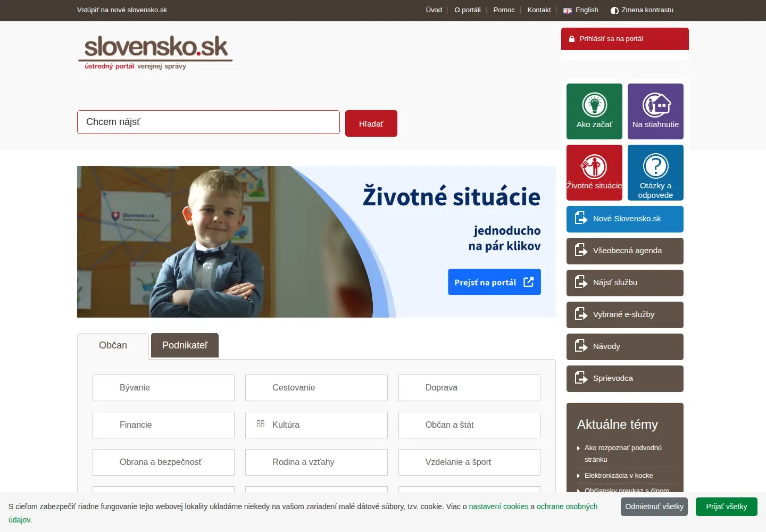766x532 pixels.
Task: Switch to the Podnikateľ tab
Action: (185, 345)
